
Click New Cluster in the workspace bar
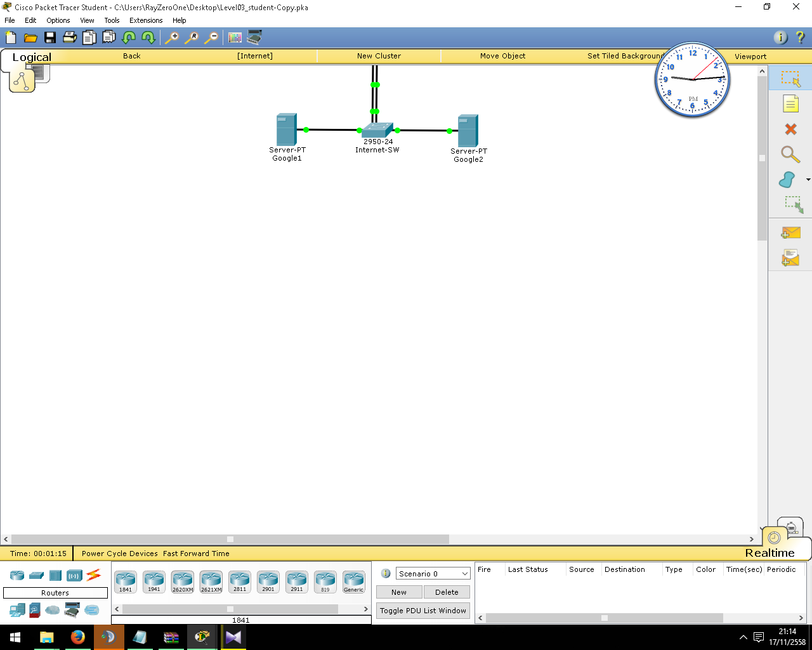click(379, 56)
